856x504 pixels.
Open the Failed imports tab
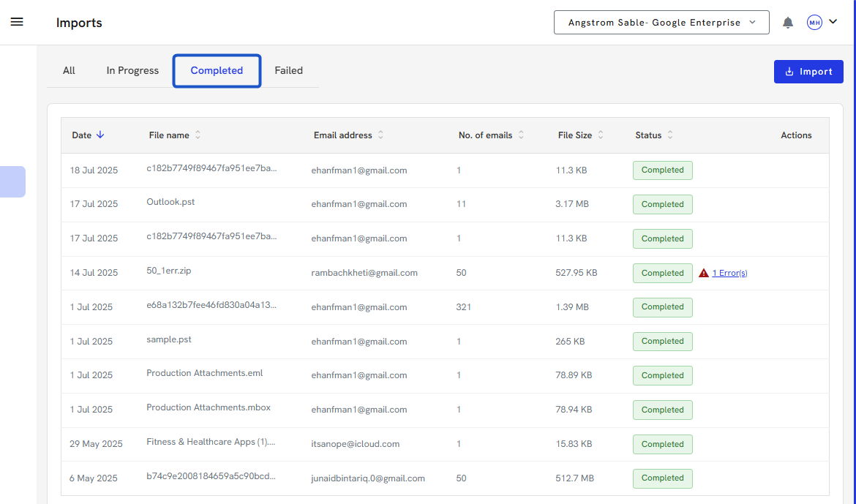288,71
